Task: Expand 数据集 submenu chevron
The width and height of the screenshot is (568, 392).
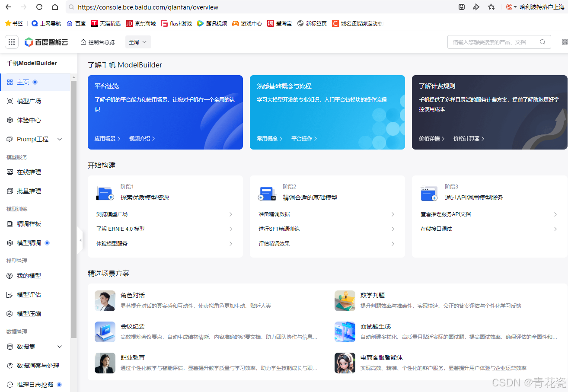Action: 60,347
